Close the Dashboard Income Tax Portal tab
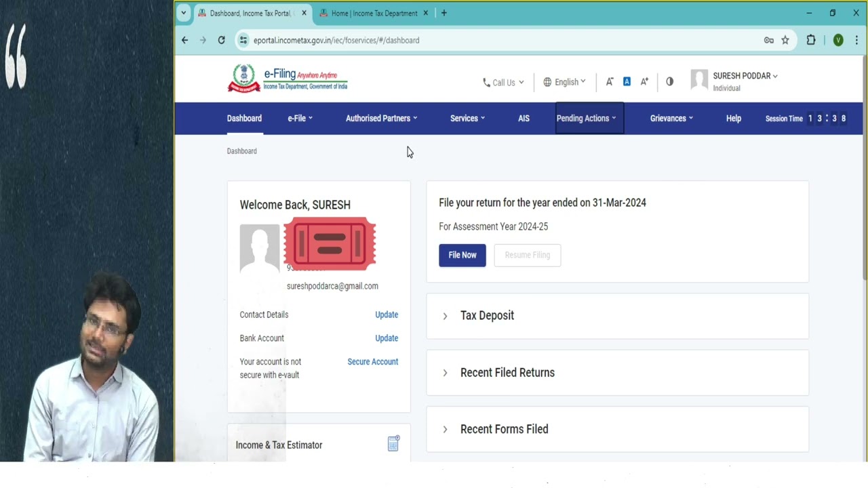This screenshot has height=488, width=868. coord(304,13)
